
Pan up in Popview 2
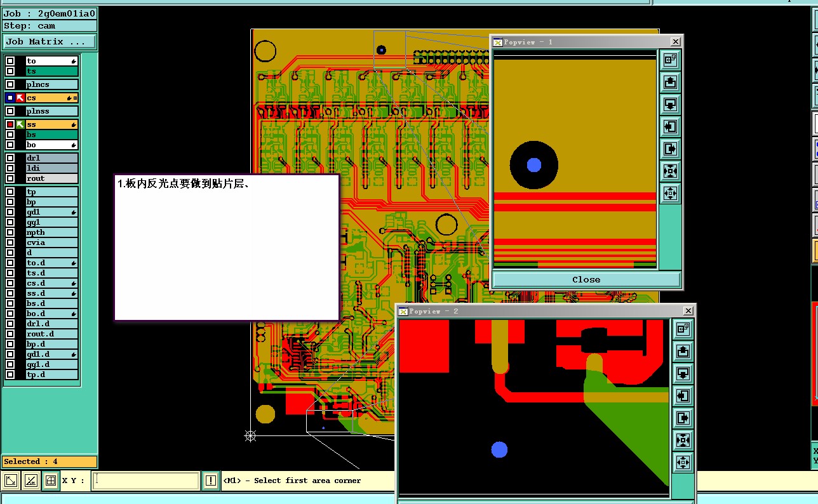[x=683, y=352]
